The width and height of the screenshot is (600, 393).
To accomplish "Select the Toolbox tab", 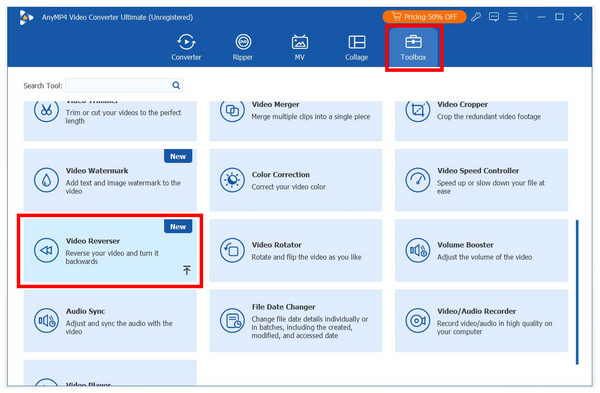I will point(413,47).
